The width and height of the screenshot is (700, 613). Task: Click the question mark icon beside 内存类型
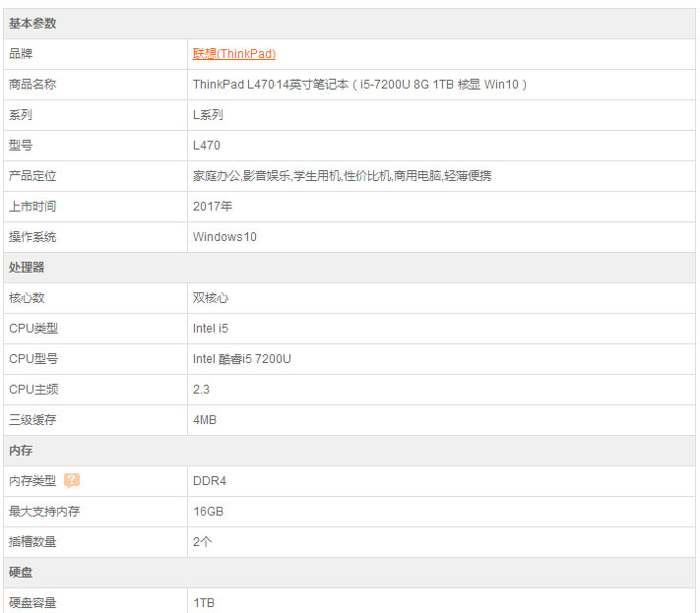(72, 480)
